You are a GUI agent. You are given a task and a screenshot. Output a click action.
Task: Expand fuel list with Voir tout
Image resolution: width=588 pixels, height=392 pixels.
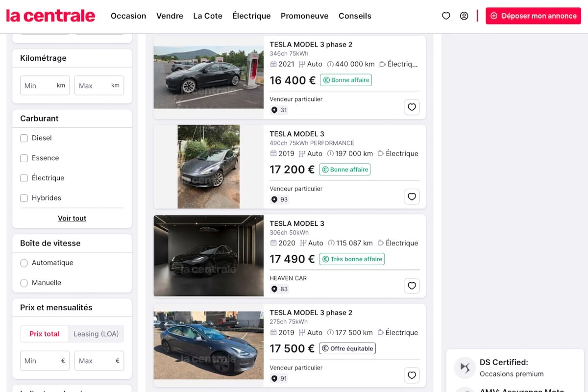pos(72,219)
